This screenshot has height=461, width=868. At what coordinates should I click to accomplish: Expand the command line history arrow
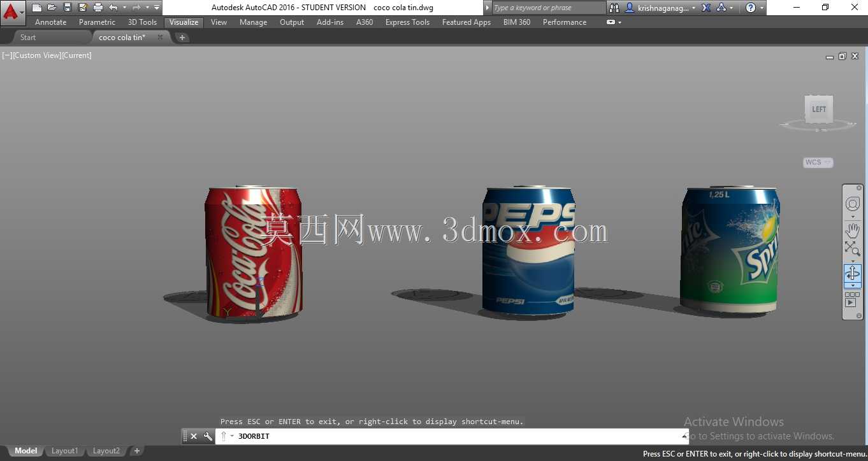[x=685, y=436]
